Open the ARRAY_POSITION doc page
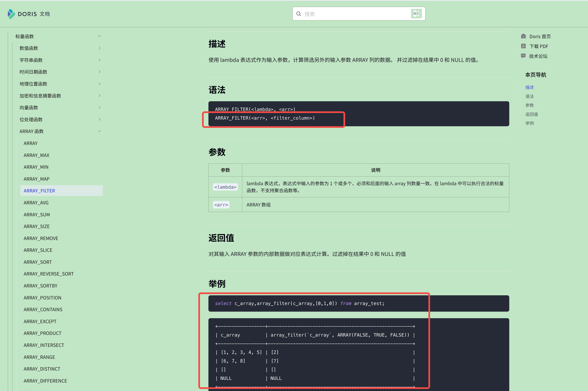The width and height of the screenshot is (588, 391). (42, 298)
